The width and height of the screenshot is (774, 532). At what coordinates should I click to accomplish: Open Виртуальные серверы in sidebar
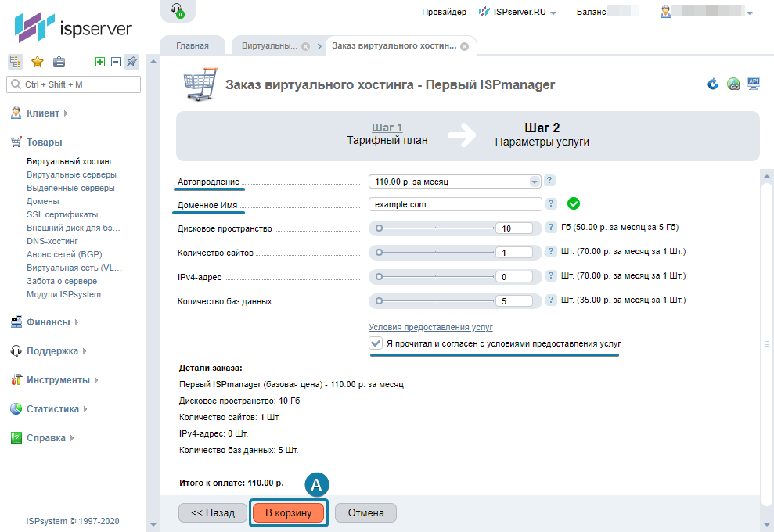pos(71,174)
